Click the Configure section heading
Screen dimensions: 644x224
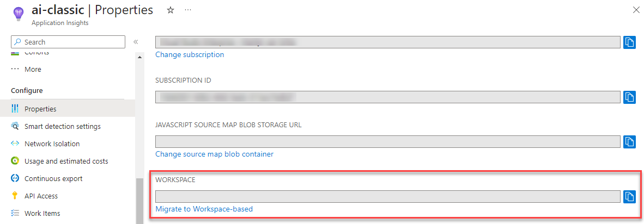[x=27, y=90]
